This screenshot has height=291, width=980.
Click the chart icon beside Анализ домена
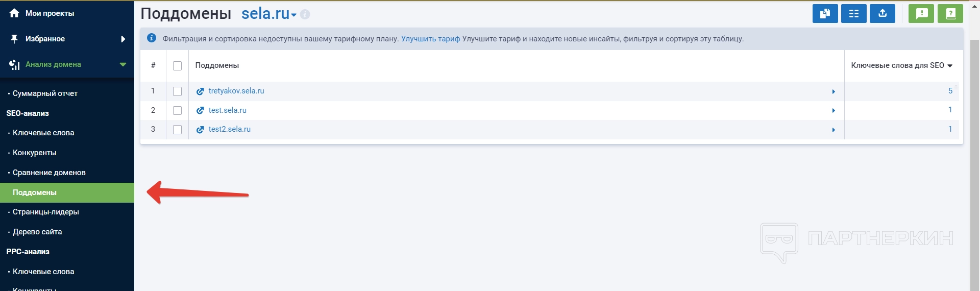pos(14,64)
